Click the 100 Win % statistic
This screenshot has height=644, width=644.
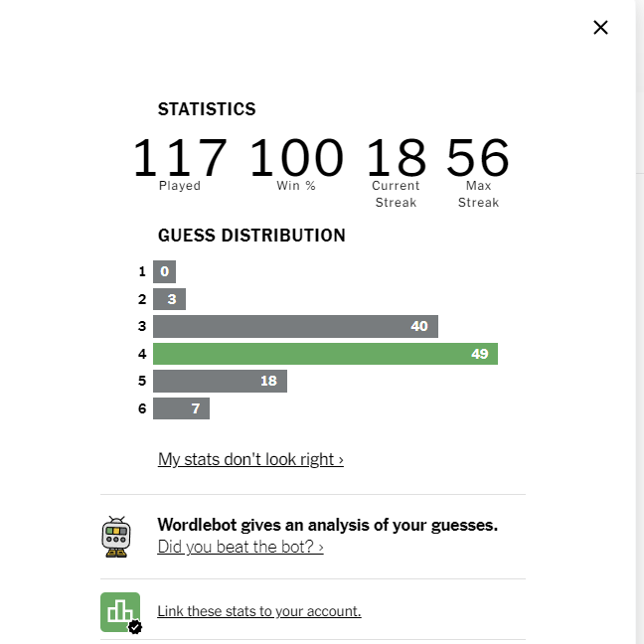click(296, 163)
